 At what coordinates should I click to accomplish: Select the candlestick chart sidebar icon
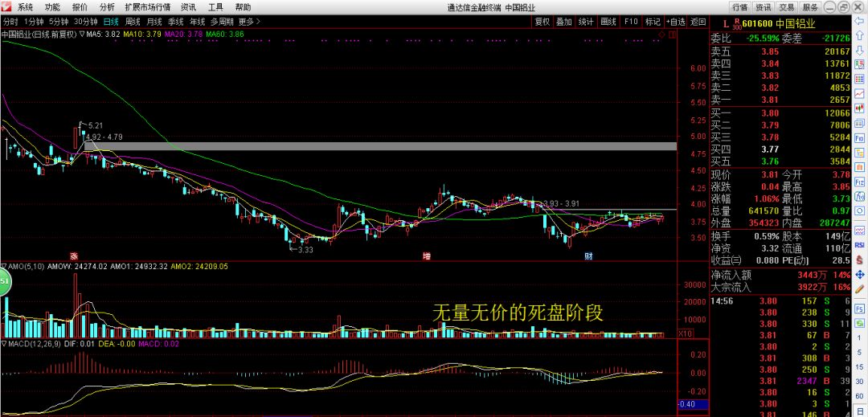[860, 108]
